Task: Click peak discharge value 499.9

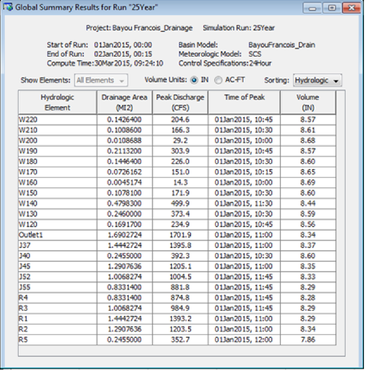Action: pos(180,204)
